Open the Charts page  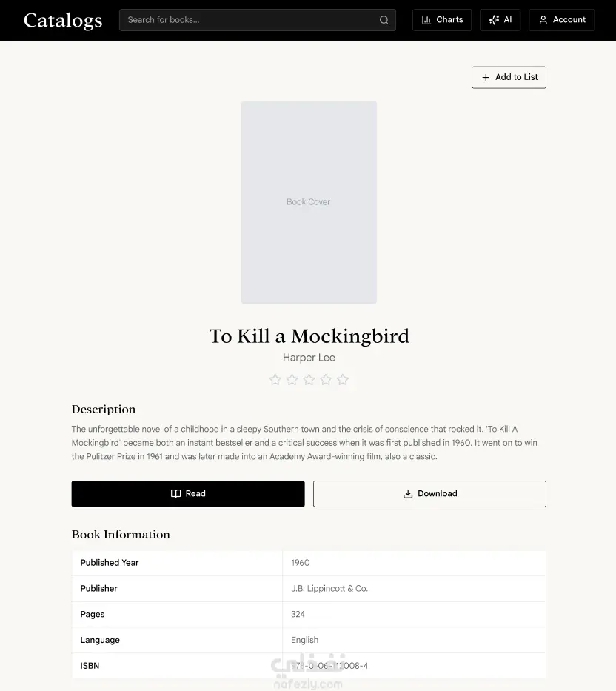click(x=442, y=20)
